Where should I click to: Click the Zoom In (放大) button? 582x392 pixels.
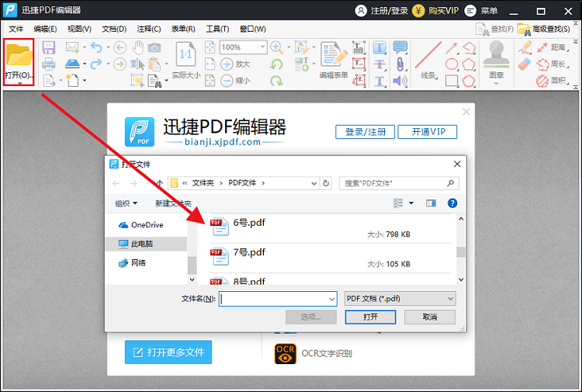click(x=236, y=64)
